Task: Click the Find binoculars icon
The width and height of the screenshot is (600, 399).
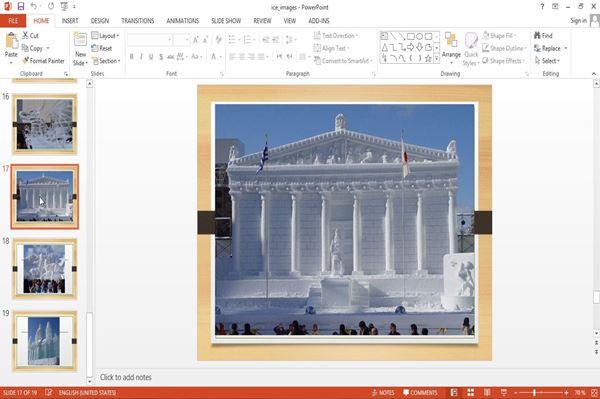Action: (538, 35)
